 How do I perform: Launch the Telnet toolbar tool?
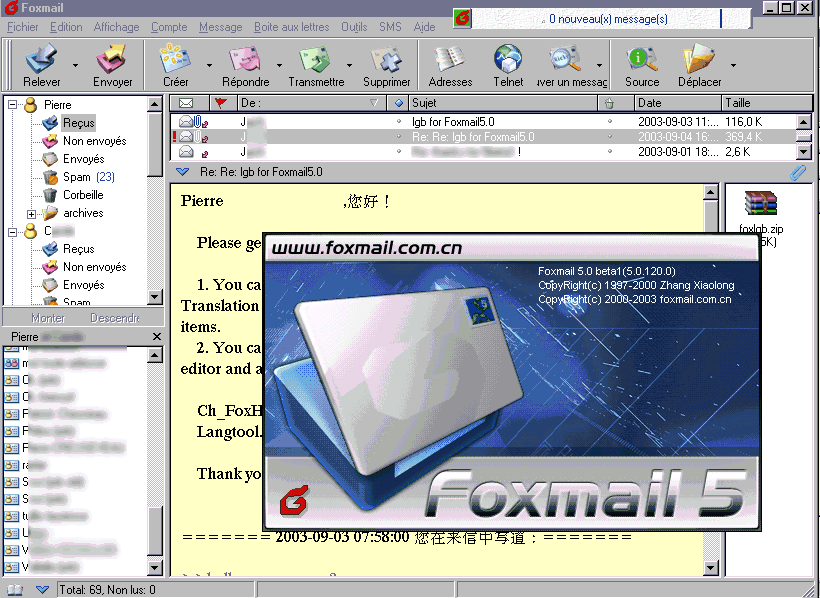pyautogui.click(x=508, y=59)
